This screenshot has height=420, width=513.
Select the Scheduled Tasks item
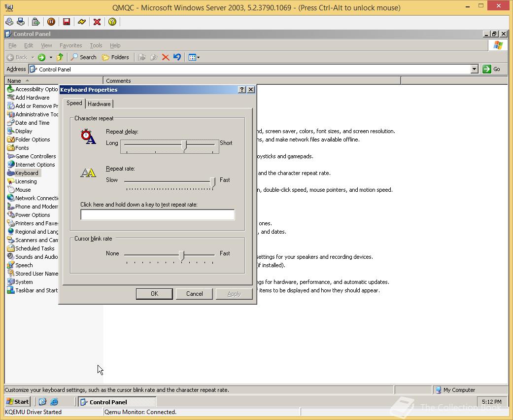point(31,248)
